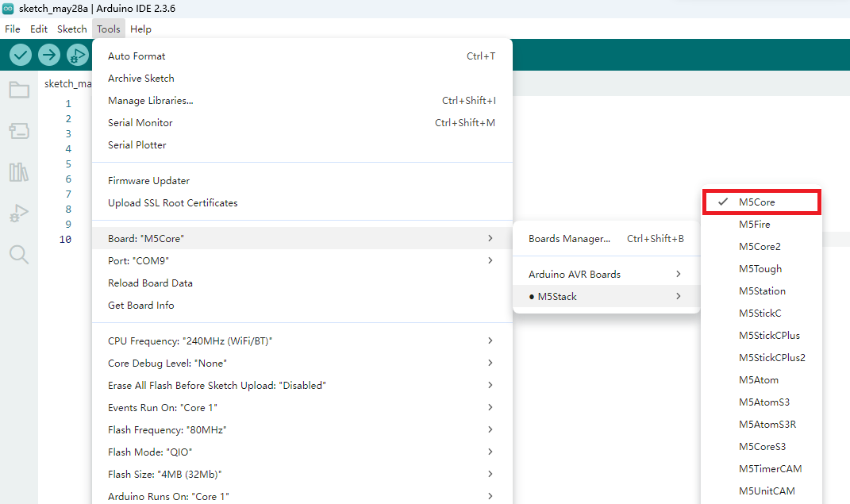The height and width of the screenshot is (504, 850).
Task: Open the Search magnifier sidebar icon
Action: 19,254
